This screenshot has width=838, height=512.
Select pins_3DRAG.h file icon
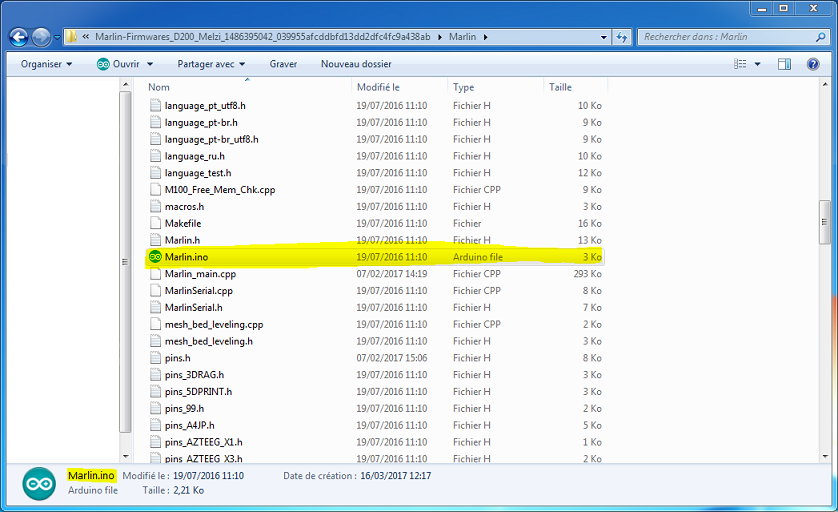click(x=155, y=375)
